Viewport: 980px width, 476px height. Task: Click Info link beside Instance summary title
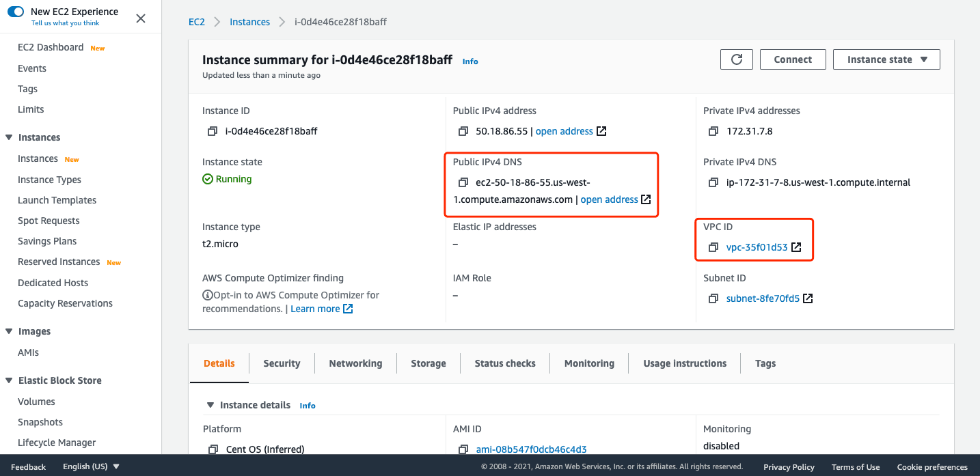(470, 61)
